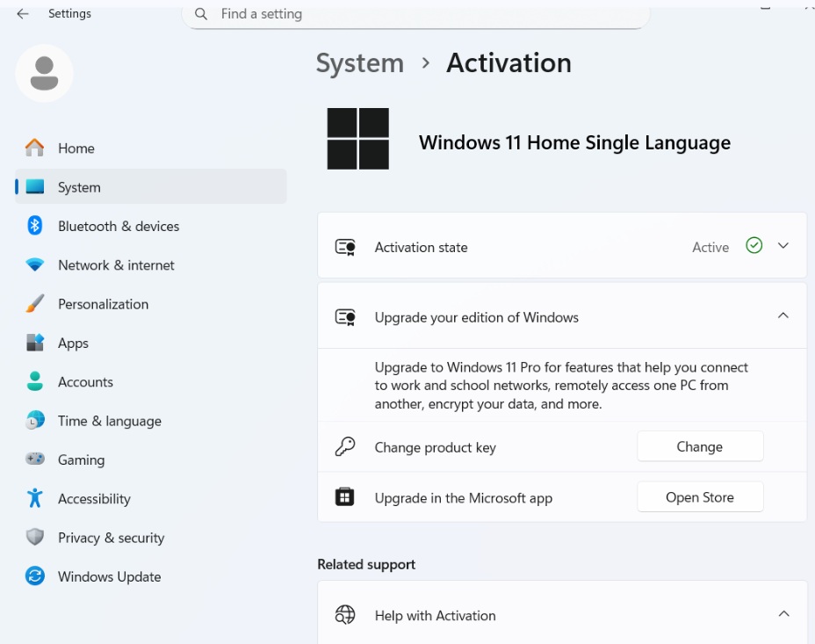The width and height of the screenshot is (815, 644).
Task: Open Privacy & security settings
Action: click(151, 538)
